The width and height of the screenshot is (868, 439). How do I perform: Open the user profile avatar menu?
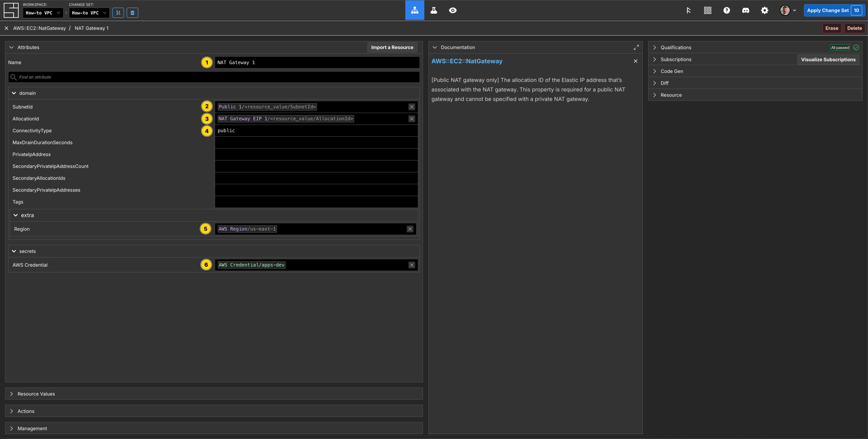coord(788,10)
